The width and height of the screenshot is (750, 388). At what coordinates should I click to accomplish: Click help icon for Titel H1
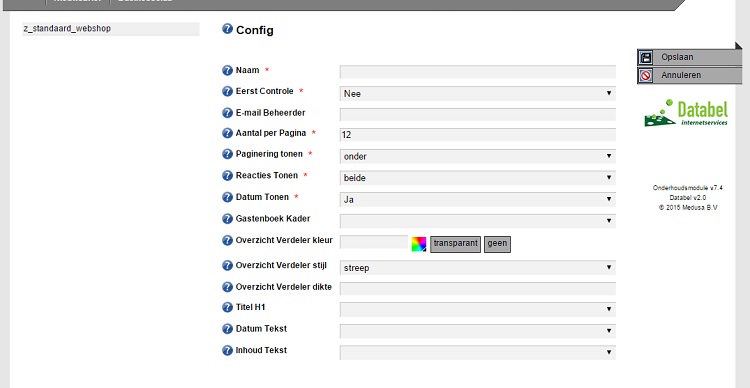(227, 307)
